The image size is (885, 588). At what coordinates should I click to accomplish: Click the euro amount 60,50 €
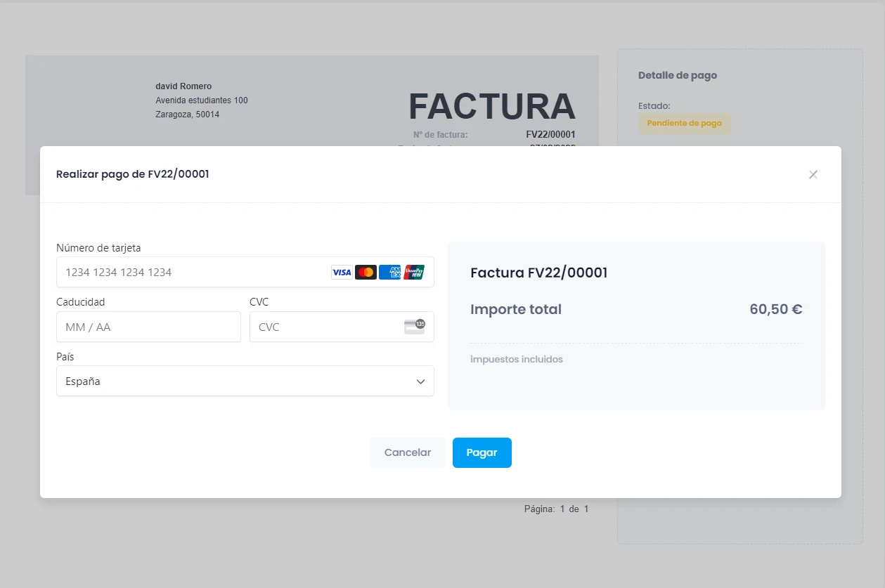[775, 308]
